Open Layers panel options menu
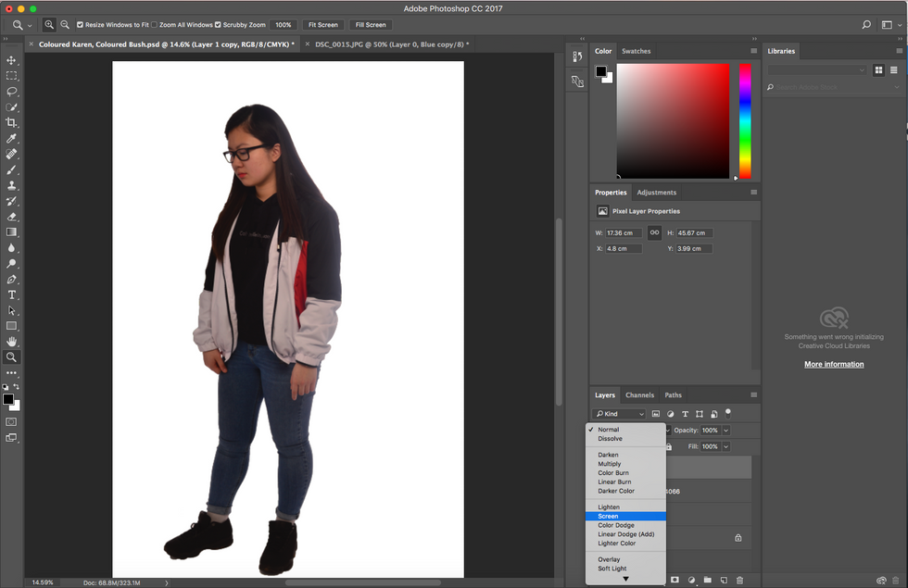The width and height of the screenshot is (908, 588). coord(753,394)
